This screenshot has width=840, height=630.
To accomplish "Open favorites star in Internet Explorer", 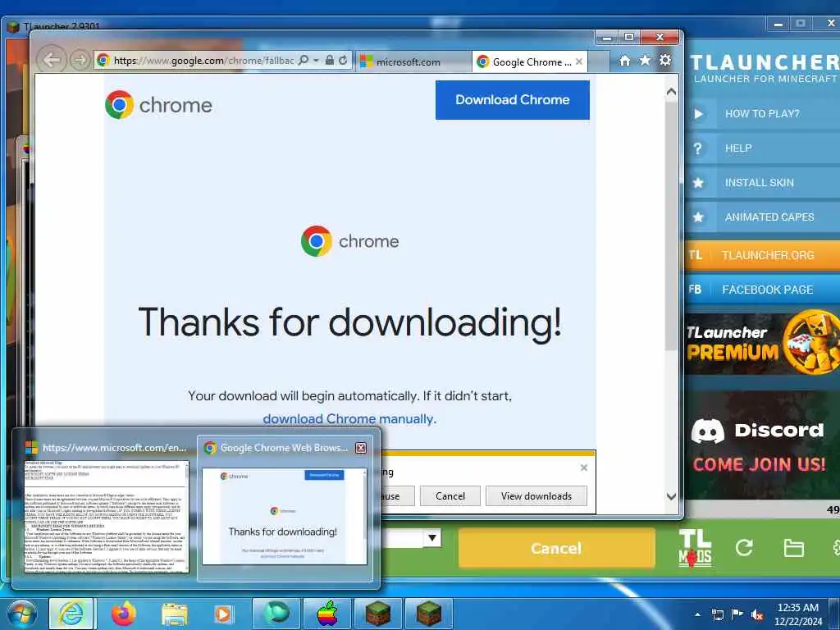I will coord(645,60).
